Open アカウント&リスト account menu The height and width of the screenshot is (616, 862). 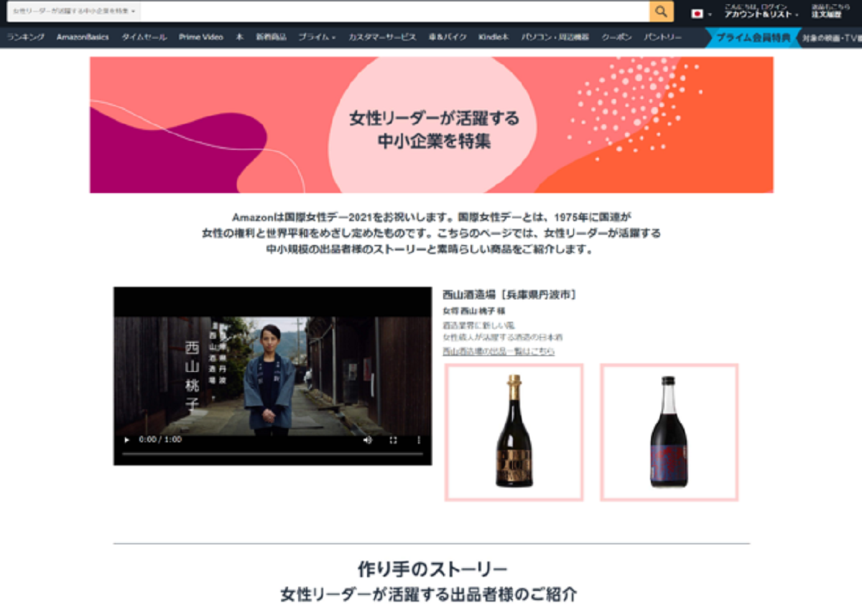[761, 11]
